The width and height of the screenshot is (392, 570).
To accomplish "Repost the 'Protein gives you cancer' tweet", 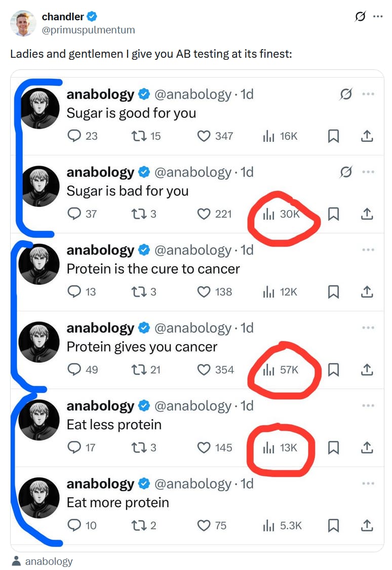I will (138, 370).
